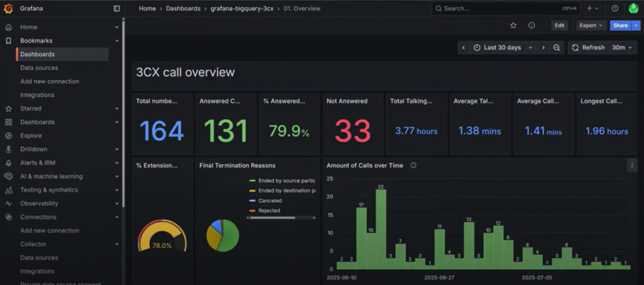This screenshot has width=644, height=285.
Task: Click the Rejected legend entry
Action: [x=269, y=211]
